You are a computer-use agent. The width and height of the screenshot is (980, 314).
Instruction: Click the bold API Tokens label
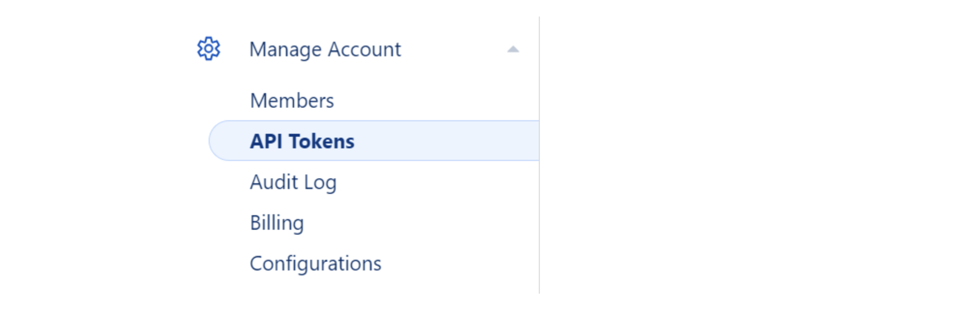tap(302, 141)
